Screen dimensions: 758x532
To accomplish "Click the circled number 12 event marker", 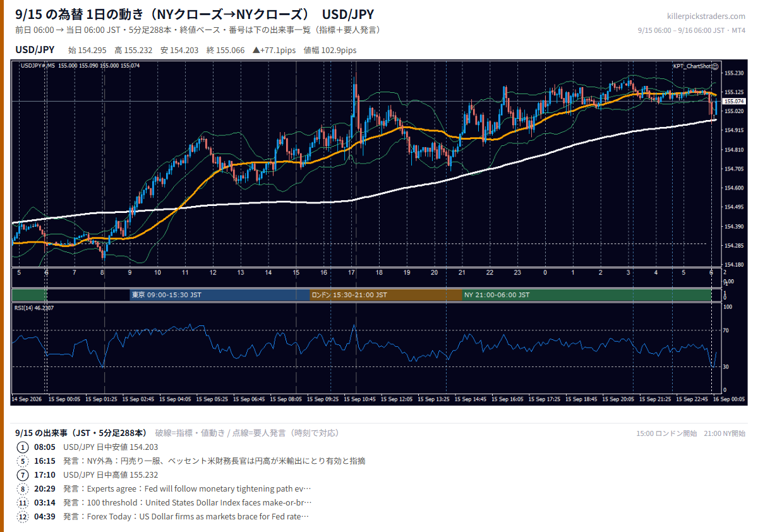I will coord(23,517).
